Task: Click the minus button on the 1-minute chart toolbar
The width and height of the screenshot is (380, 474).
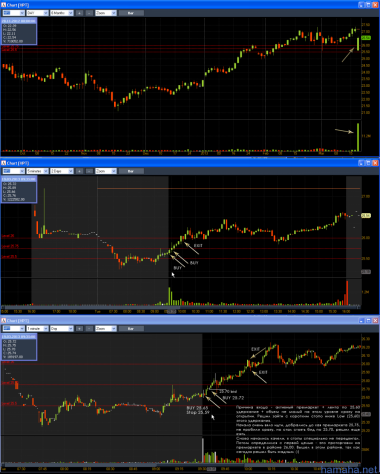Action: [89, 329]
